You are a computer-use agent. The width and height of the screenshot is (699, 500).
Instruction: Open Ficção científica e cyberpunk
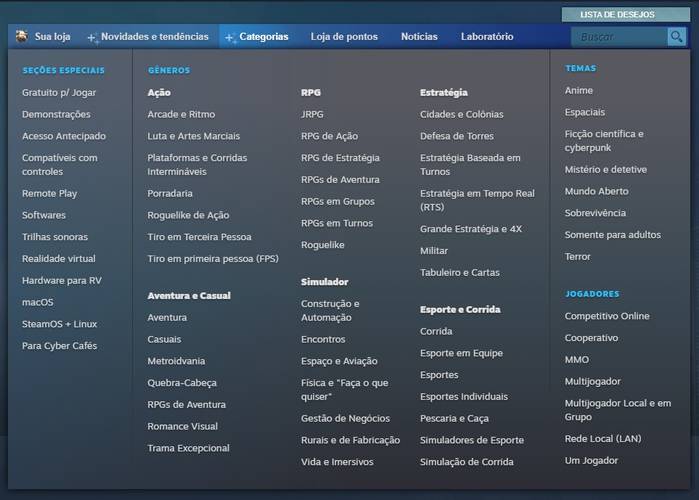pos(604,141)
